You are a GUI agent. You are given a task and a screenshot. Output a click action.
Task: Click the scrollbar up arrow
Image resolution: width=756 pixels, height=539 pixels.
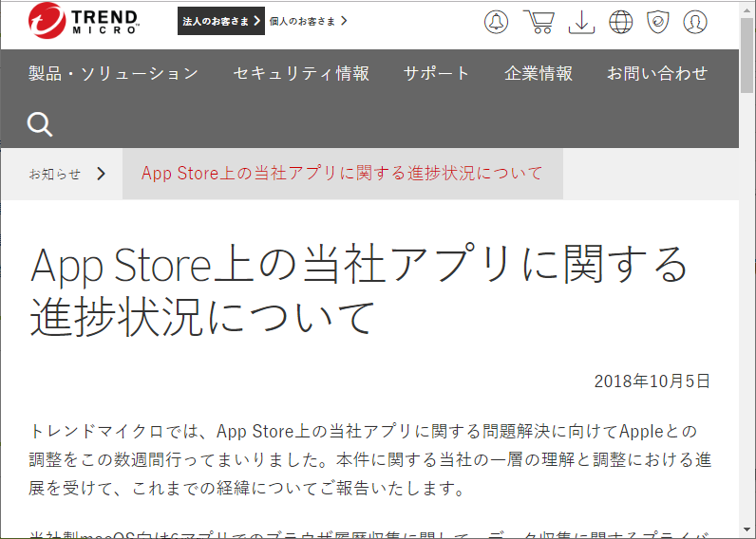tap(747, 9)
